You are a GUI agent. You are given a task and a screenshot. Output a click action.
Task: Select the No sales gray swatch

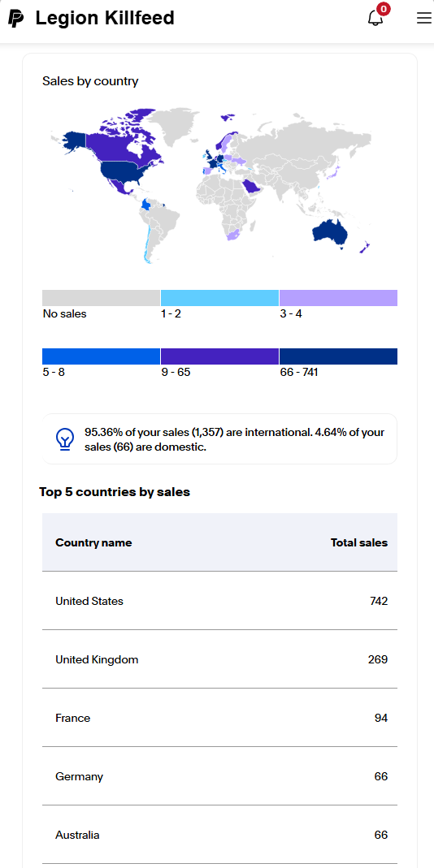[x=101, y=298]
